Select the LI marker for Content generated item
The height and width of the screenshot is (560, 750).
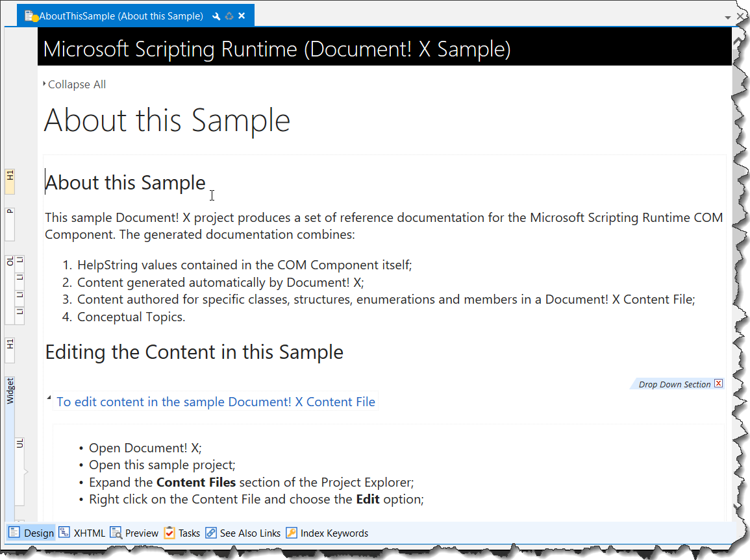[x=19, y=280]
